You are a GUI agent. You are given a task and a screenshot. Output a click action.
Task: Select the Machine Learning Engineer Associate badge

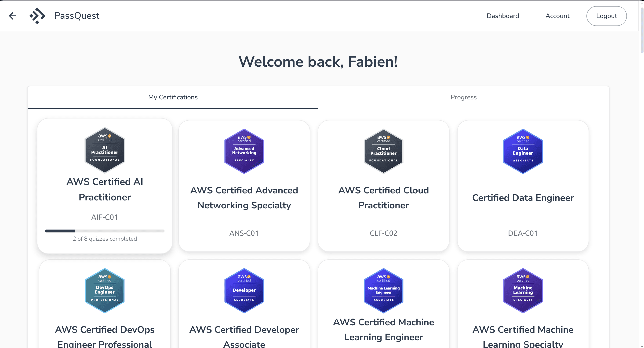pos(383,290)
